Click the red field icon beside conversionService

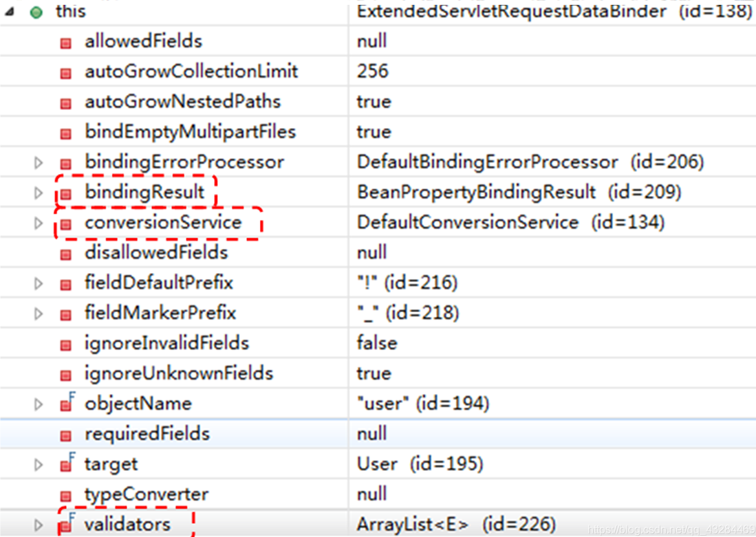point(66,225)
